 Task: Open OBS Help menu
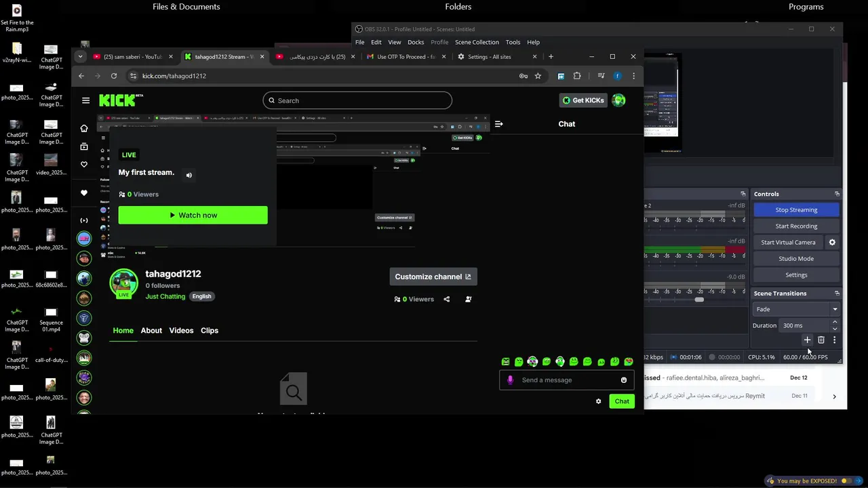[534, 42]
